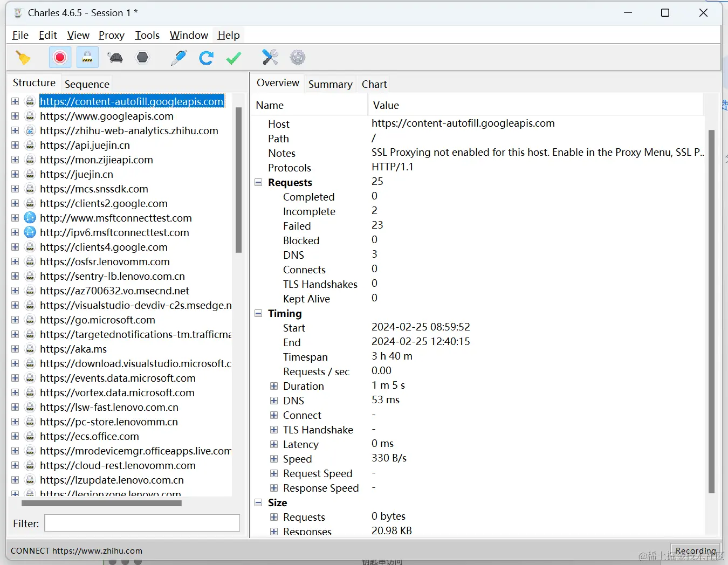Click the padlock icon beside https://mcs.snssdk.com

click(x=30, y=189)
